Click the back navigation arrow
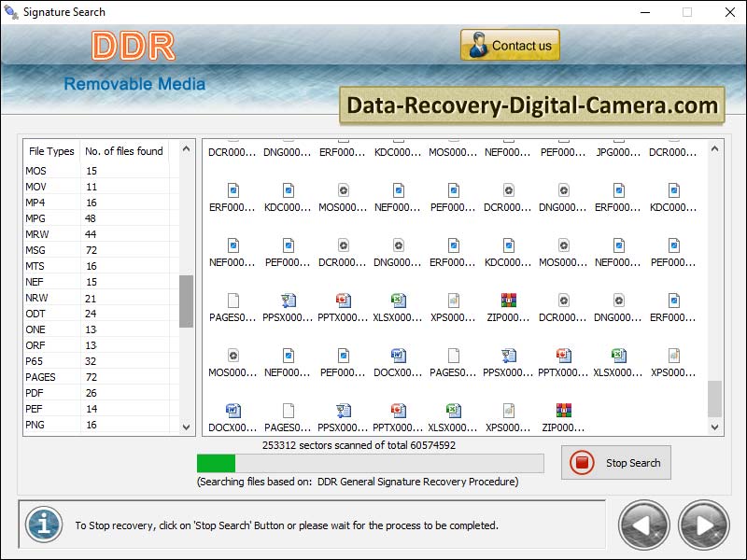747x560 pixels. click(x=643, y=525)
